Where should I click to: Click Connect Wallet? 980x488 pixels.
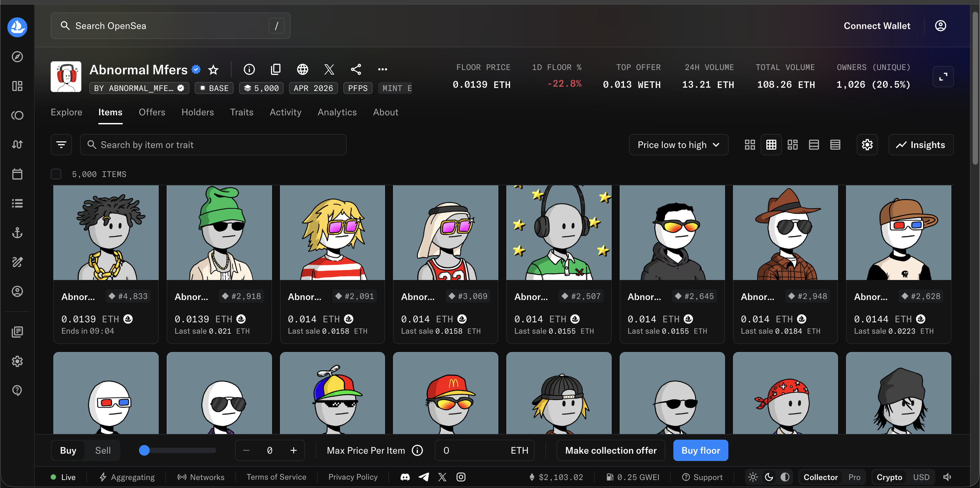[x=877, y=25]
